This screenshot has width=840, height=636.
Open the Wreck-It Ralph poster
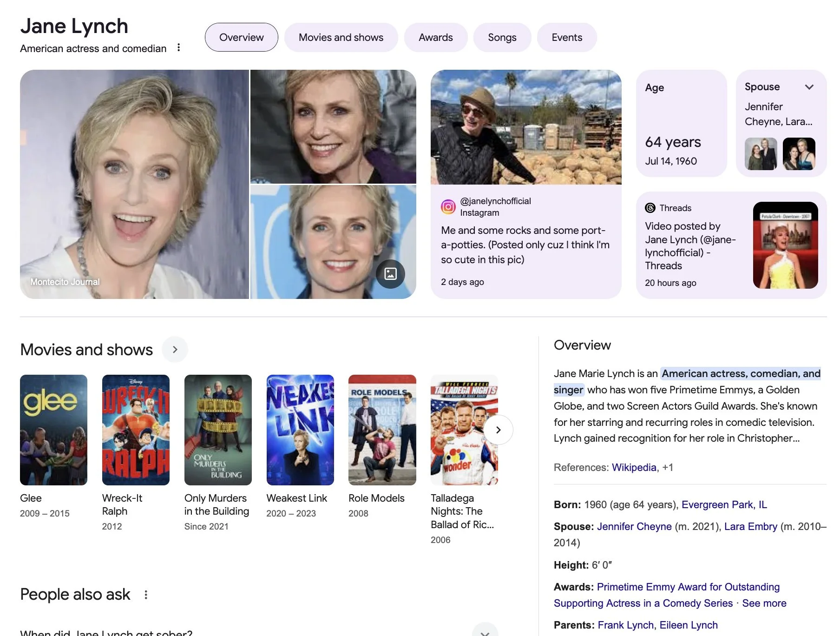coord(136,430)
